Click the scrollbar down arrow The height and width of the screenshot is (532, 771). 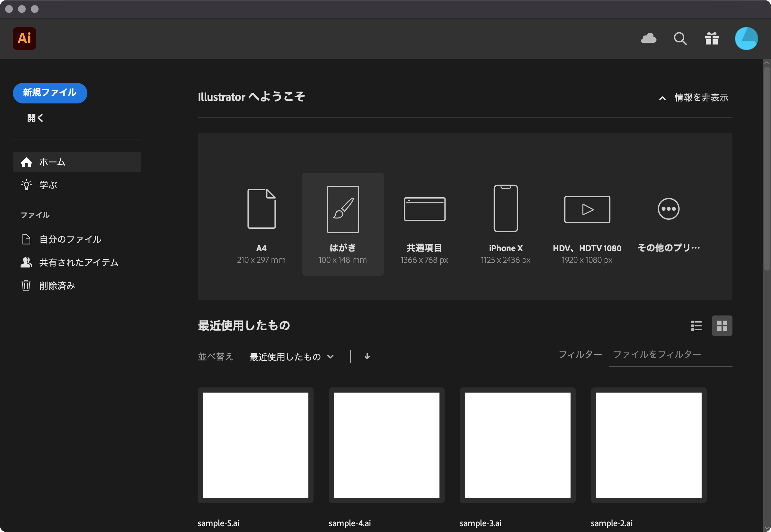point(767,528)
